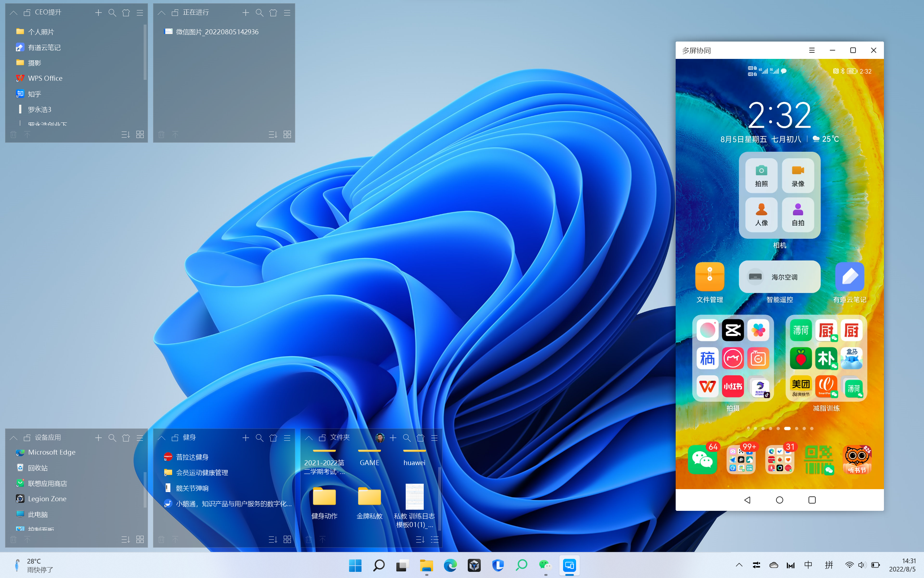The height and width of the screenshot is (578, 924).
Task: Click sort icon in 文件夹 box footer
Action: point(420,539)
